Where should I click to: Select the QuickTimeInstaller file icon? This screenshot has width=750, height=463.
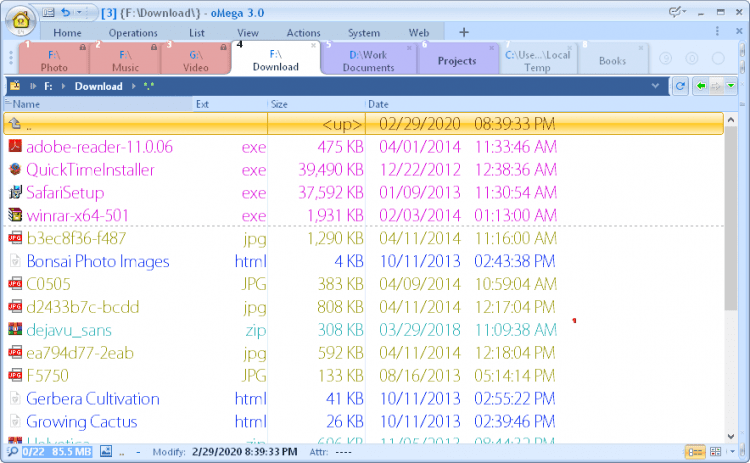tap(15, 169)
